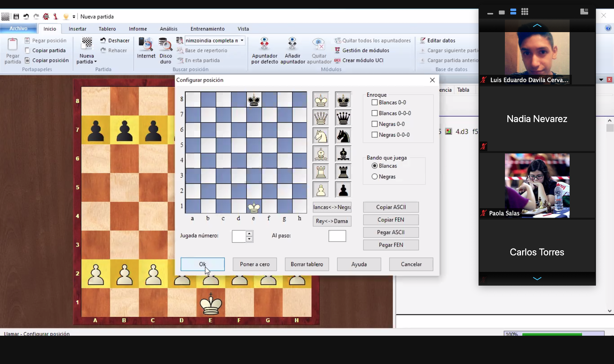The height and width of the screenshot is (364, 614).
Task: Open Disco duro search icon
Action: coord(165,44)
